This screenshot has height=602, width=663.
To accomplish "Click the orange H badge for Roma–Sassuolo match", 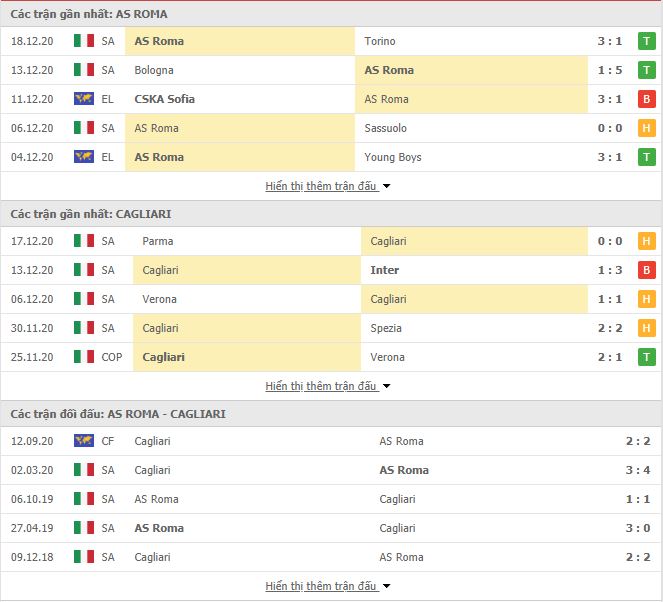I will point(647,128).
